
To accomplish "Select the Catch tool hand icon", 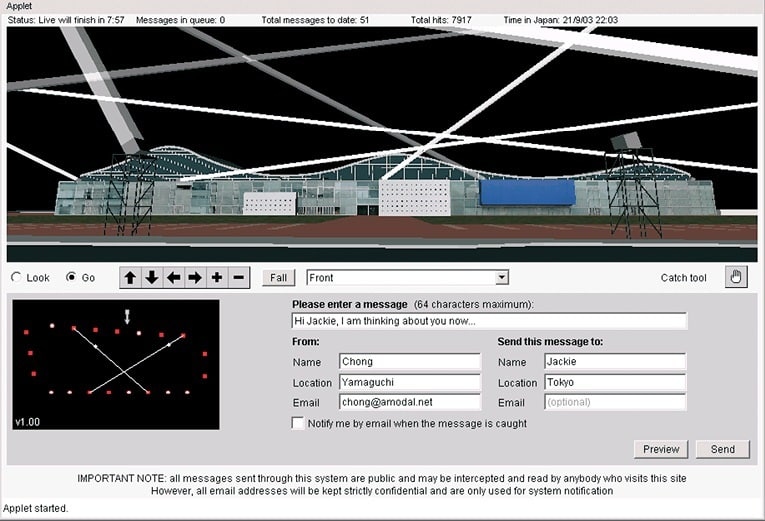I will (736, 277).
